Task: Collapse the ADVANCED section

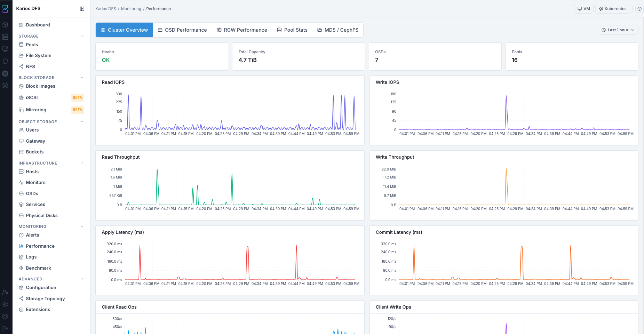Action: [82, 279]
